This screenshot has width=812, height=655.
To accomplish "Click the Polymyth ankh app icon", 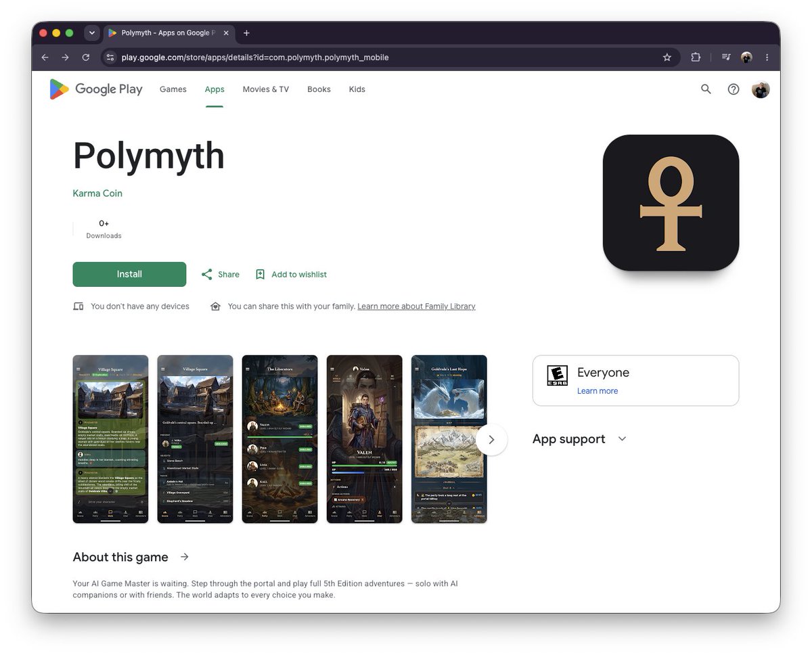I will click(x=671, y=203).
